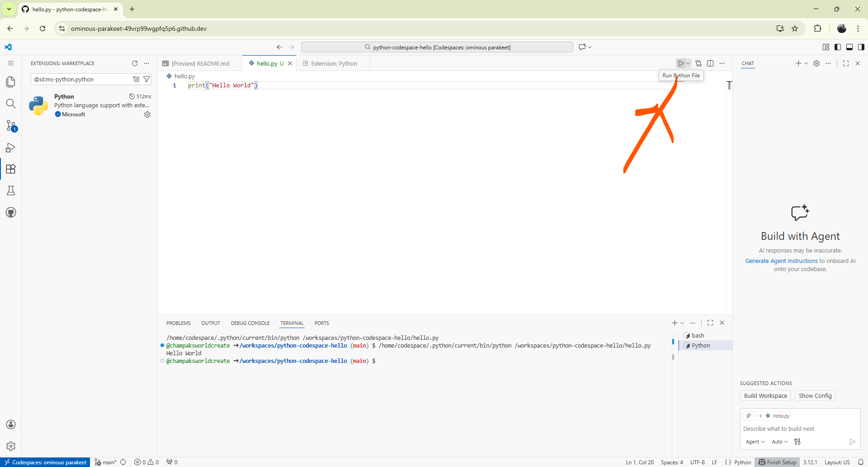Select the bash terminal entry
The image size is (868, 467).
tap(705, 335)
